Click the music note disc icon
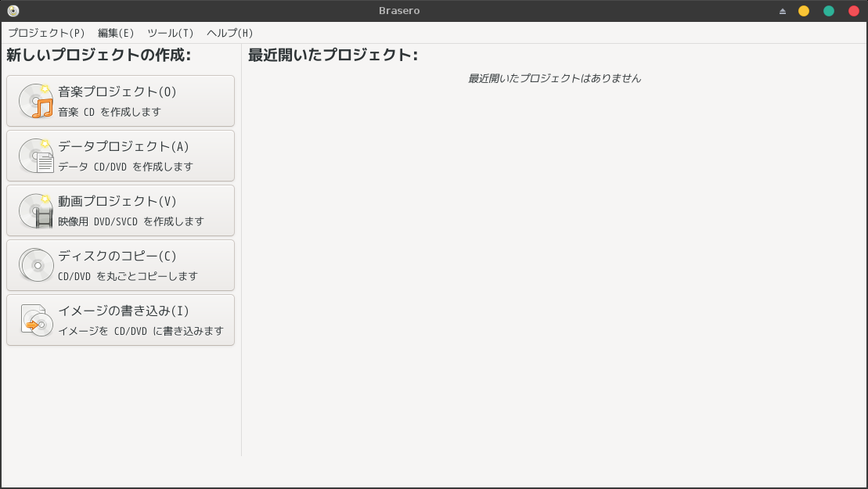Viewport: 868px width, 489px height. pos(36,101)
